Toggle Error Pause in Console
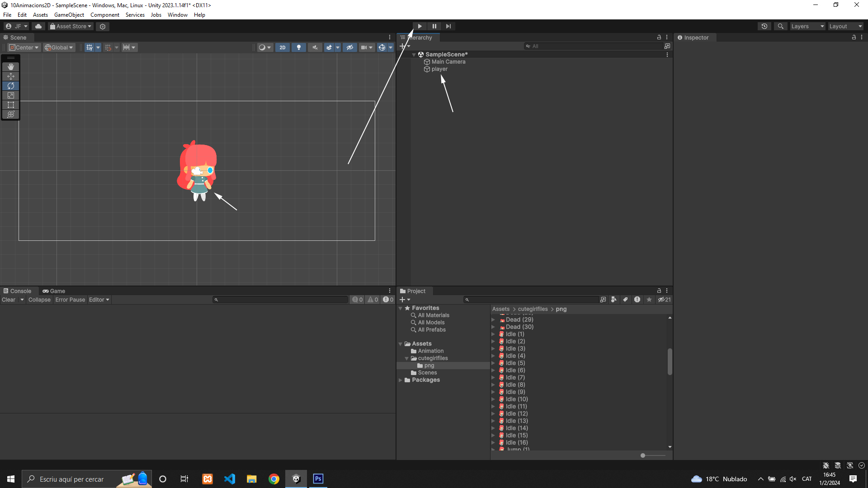This screenshot has height=488, width=868. [70, 300]
